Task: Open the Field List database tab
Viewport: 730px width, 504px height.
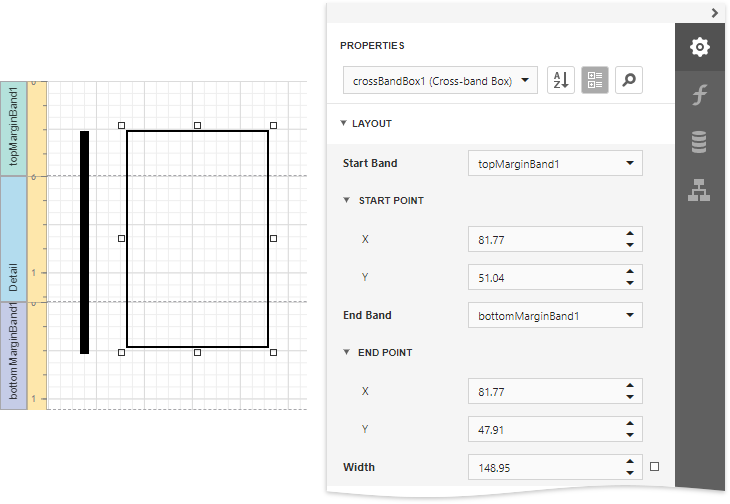Action: tap(700, 142)
